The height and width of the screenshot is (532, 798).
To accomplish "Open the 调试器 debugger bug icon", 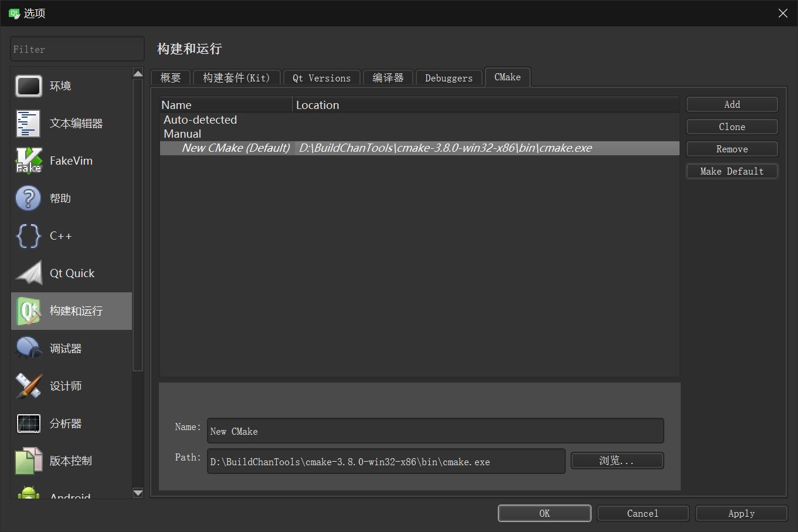I will (28, 349).
